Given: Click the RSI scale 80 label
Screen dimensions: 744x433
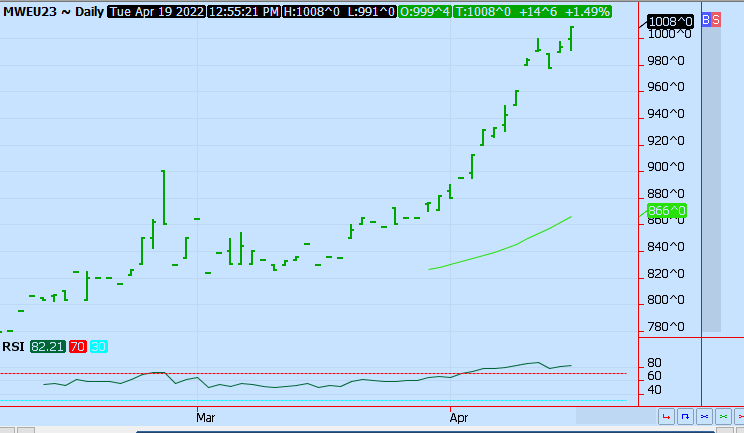Looking at the screenshot, I should tap(654, 363).
